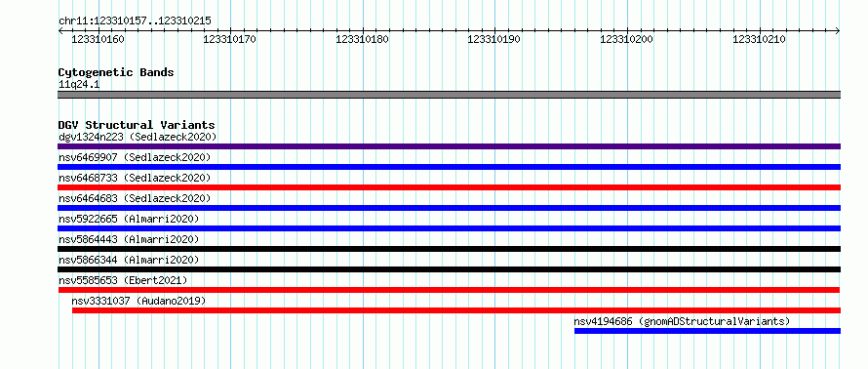The image size is (868, 369).
Task: Click the red bar under nsv3331037
Action: coord(456,310)
